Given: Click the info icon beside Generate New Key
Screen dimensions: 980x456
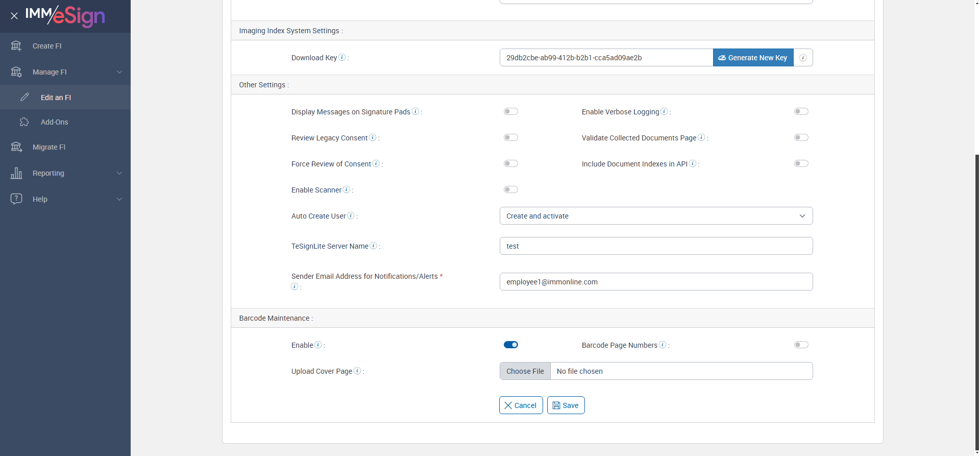Looking at the screenshot, I should click(803, 58).
